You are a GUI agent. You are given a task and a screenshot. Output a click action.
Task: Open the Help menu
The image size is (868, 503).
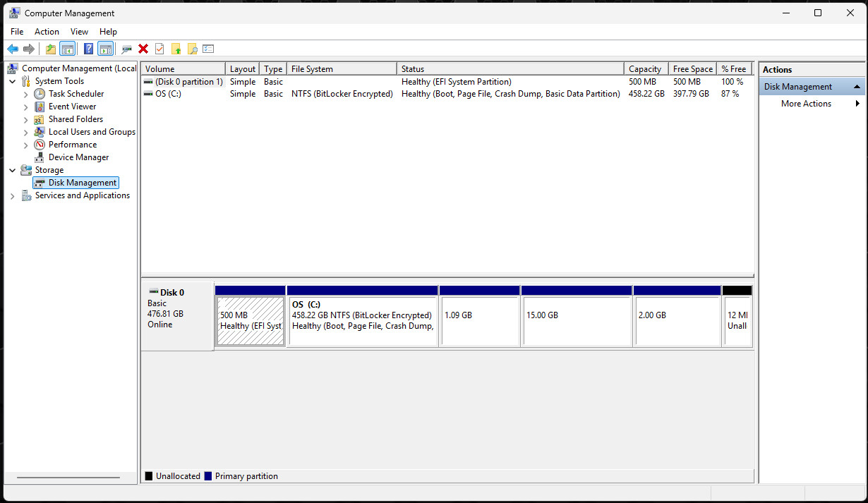[x=108, y=32]
